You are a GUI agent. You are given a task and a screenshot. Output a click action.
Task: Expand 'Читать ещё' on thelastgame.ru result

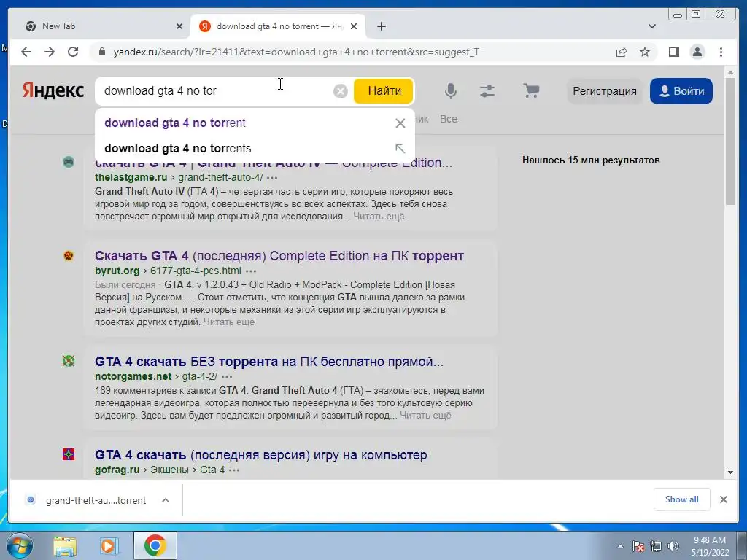click(379, 217)
